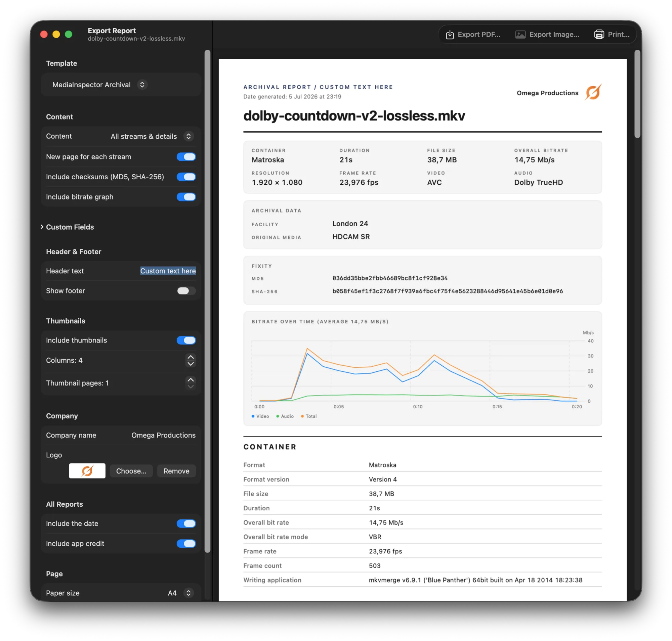This screenshot has width=672, height=641.
Task: Open the MediaInspector Archival template dropdown
Action: pyautogui.click(x=99, y=85)
